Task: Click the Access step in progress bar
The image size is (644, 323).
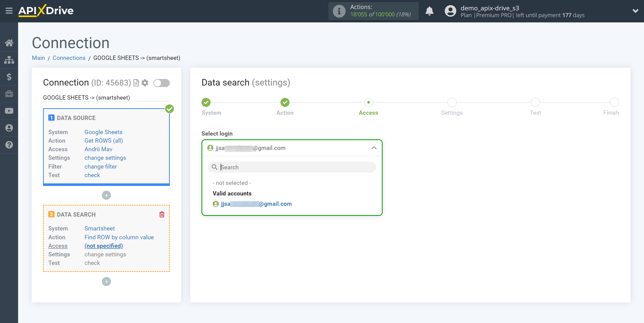Action: point(368,102)
